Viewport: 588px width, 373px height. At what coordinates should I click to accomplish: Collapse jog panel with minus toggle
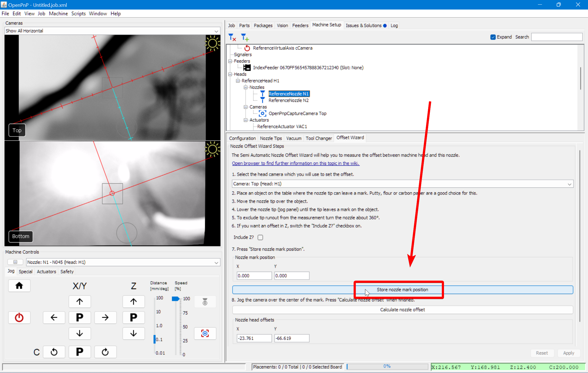[15, 262]
